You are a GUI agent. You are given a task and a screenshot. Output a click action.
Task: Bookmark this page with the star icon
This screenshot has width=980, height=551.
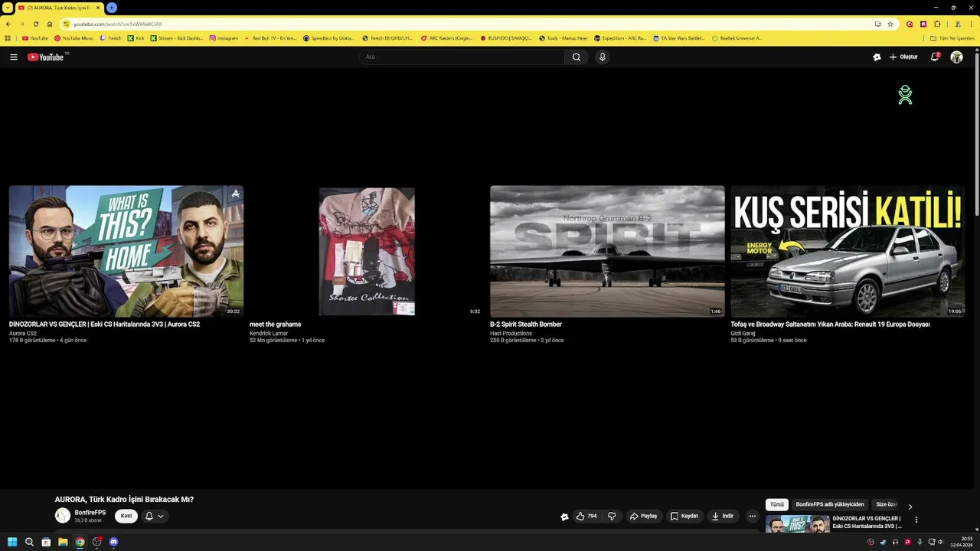coord(890,24)
